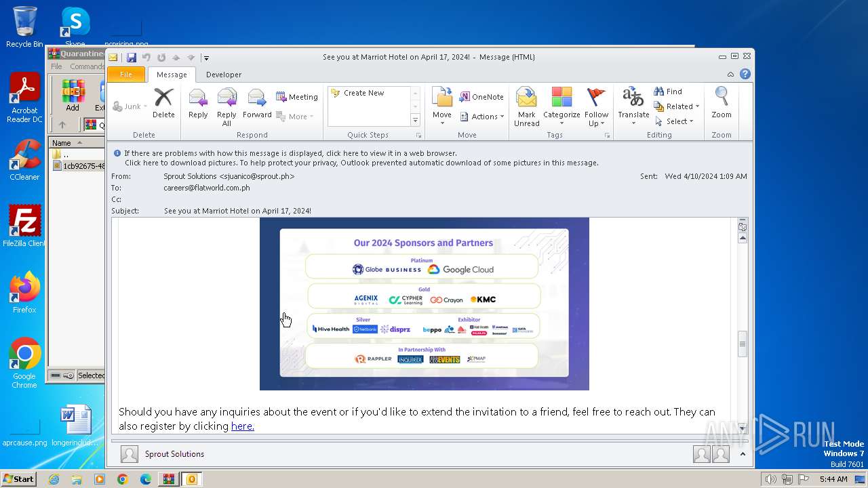The height and width of the screenshot is (488, 868).
Task: Click the Sprout Solutions contact photo
Action: tap(129, 454)
